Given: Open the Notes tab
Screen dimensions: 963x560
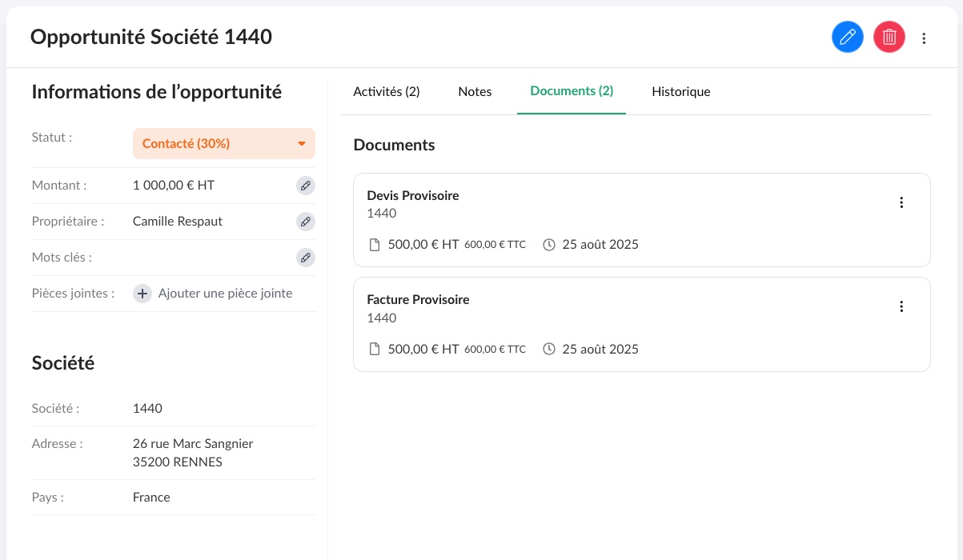Looking at the screenshot, I should pyautogui.click(x=475, y=92).
